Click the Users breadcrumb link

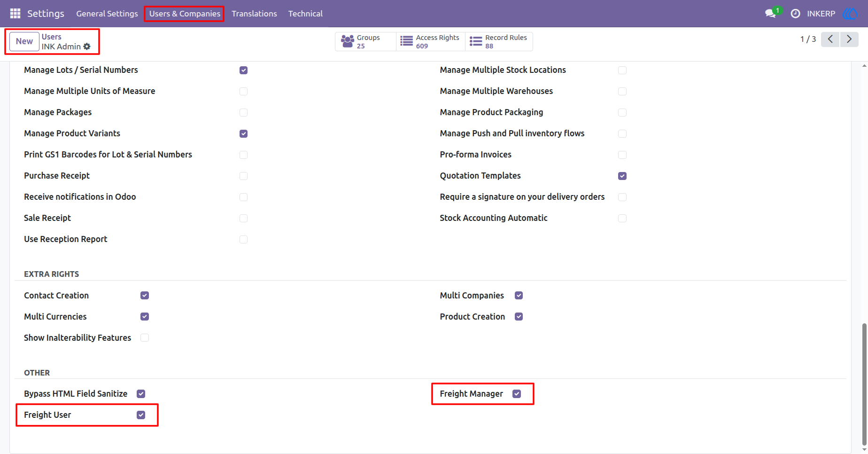52,37
